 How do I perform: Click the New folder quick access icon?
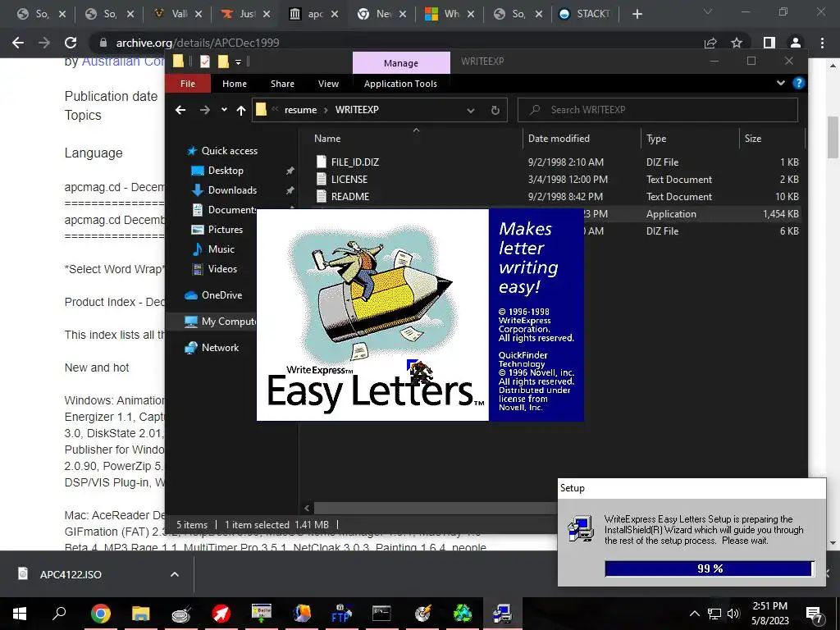tap(223, 62)
